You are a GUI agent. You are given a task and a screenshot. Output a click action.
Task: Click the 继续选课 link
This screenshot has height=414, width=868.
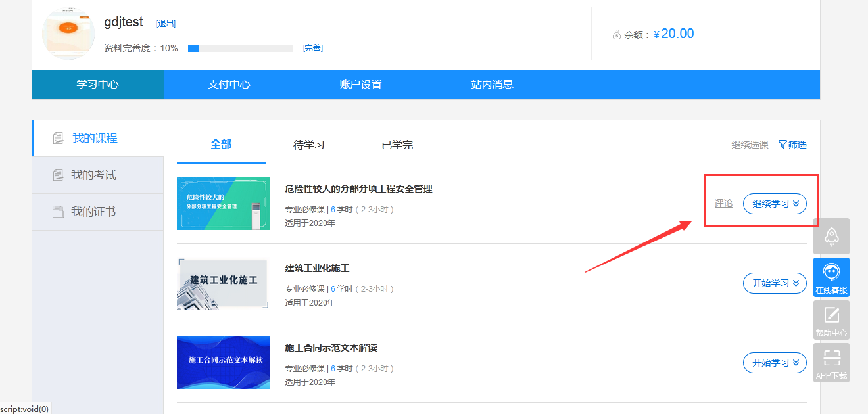(750, 145)
